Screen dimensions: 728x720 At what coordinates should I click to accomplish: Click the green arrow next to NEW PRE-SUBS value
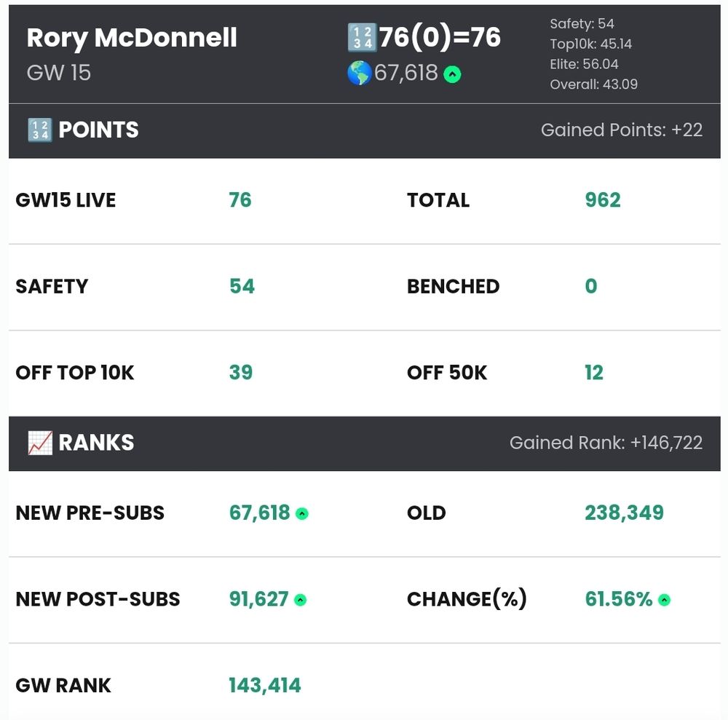[302, 514]
